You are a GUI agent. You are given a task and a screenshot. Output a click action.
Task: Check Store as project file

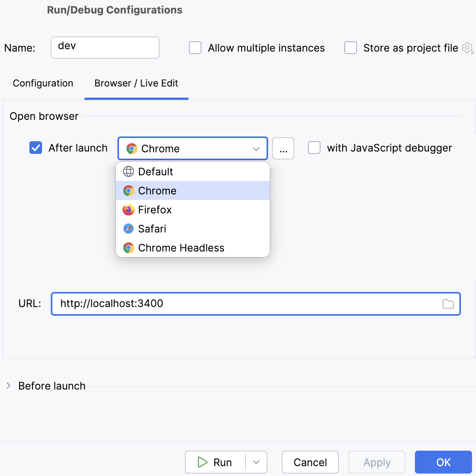tap(350, 48)
